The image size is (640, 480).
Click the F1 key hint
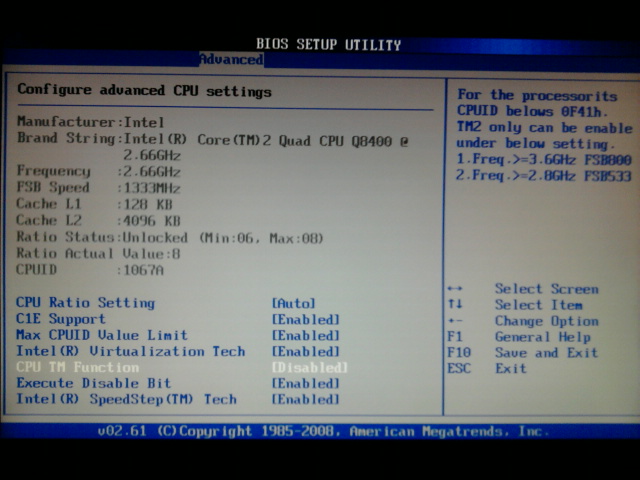tap(455, 337)
